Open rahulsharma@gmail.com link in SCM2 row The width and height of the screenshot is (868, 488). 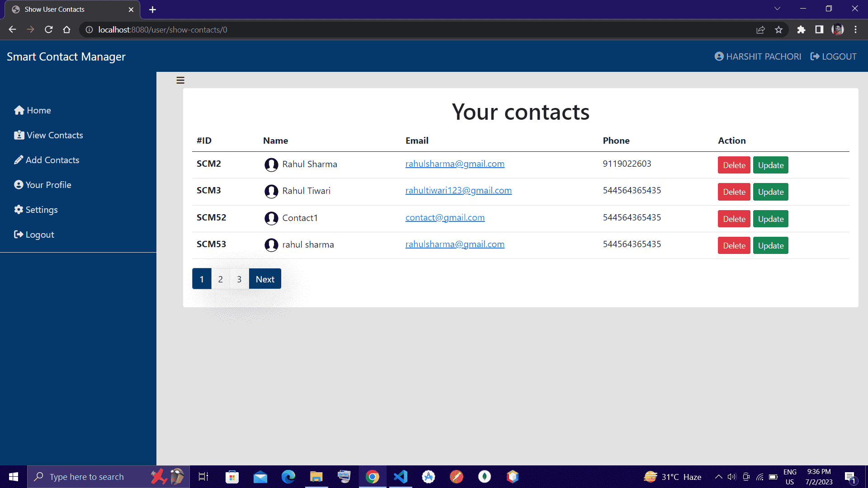455,164
